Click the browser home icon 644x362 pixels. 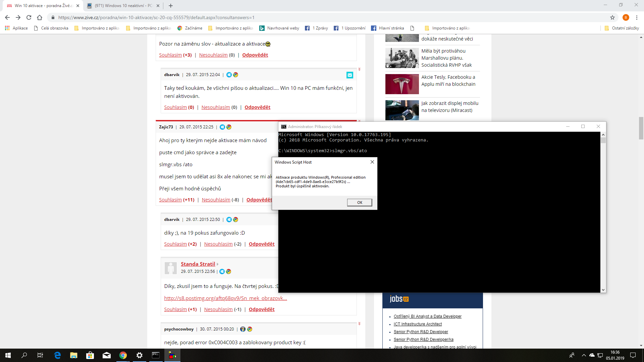(x=40, y=17)
